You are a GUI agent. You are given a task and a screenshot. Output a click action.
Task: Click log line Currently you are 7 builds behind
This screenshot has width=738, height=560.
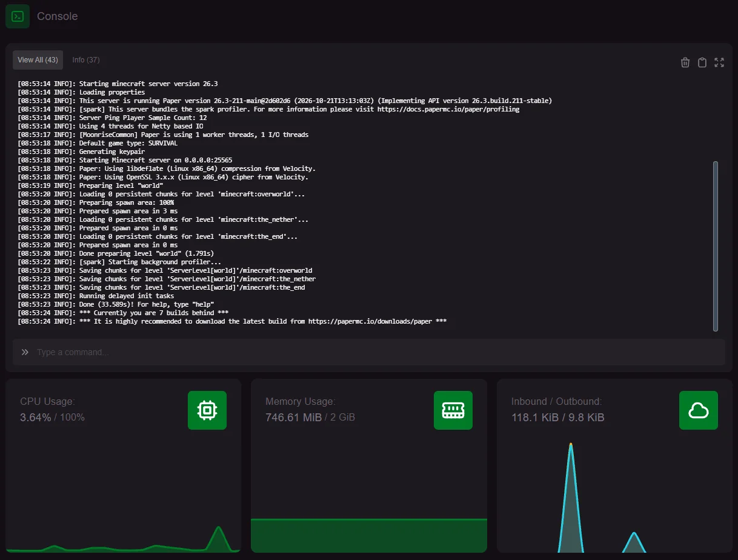pyautogui.click(x=124, y=313)
